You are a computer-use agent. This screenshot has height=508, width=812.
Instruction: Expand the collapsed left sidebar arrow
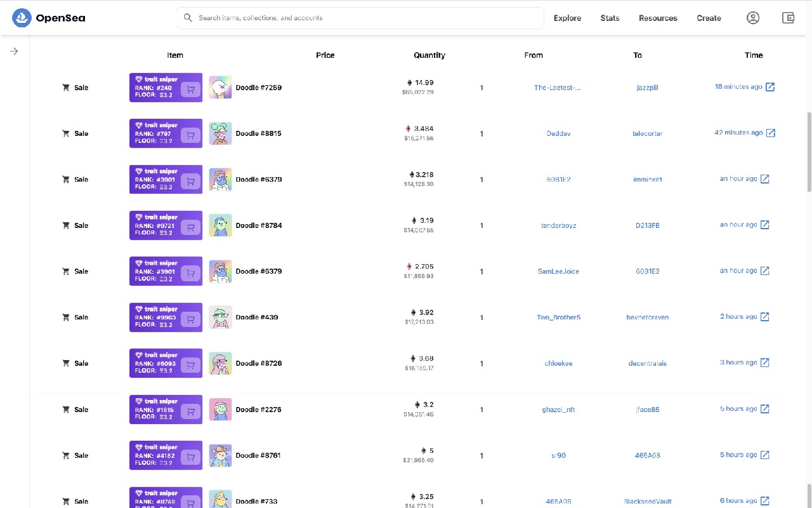coord(13,51)
